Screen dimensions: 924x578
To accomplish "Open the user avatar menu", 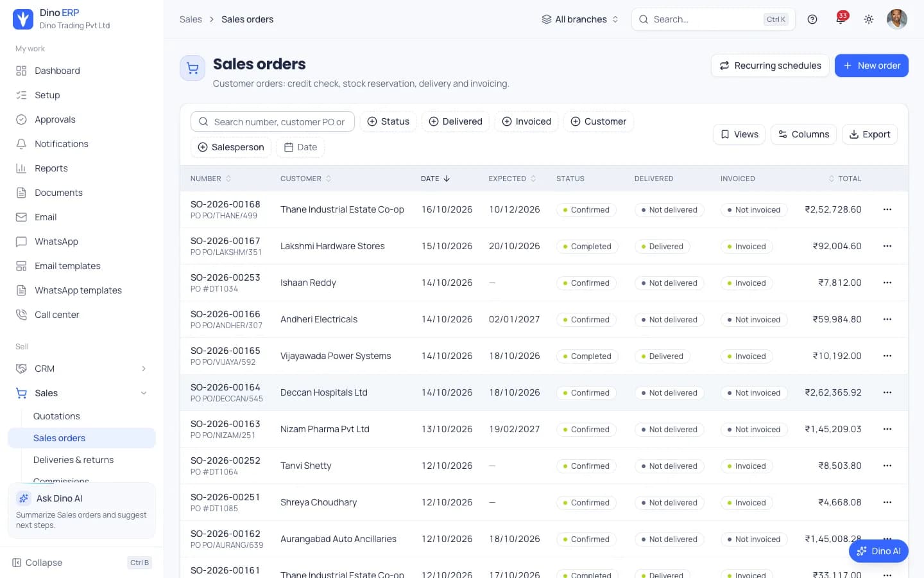I will [897, 19].
